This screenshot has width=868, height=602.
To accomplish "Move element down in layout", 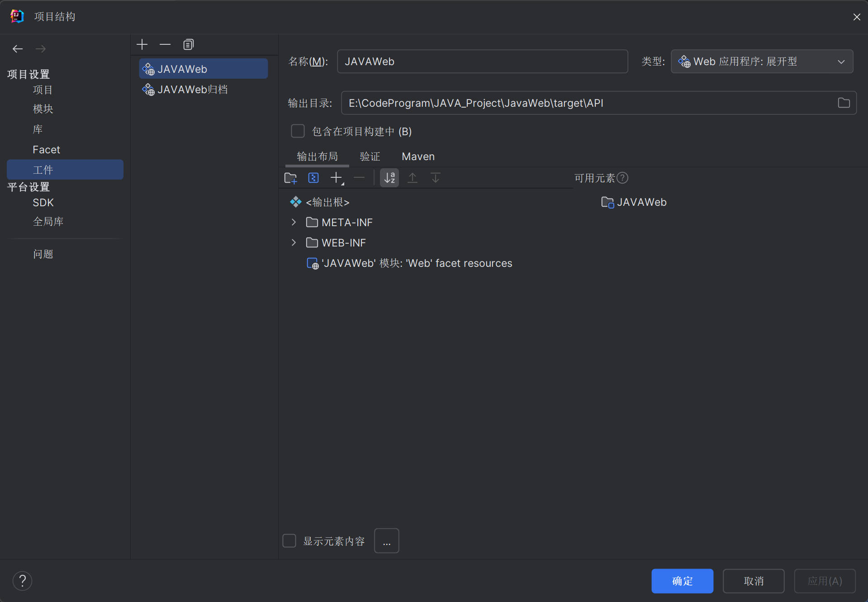I will [436, 178].
